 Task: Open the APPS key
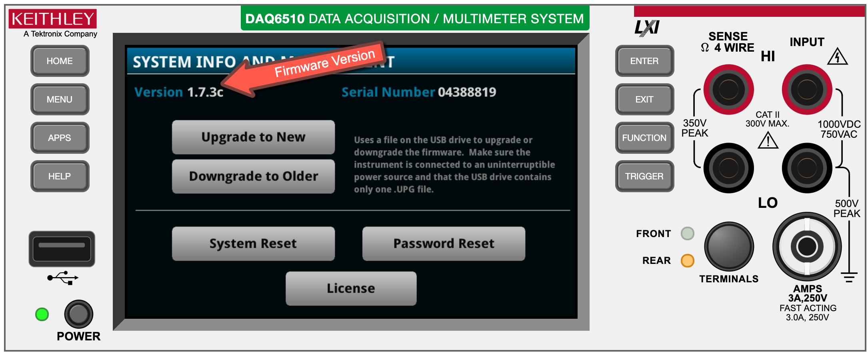(60, 138)
